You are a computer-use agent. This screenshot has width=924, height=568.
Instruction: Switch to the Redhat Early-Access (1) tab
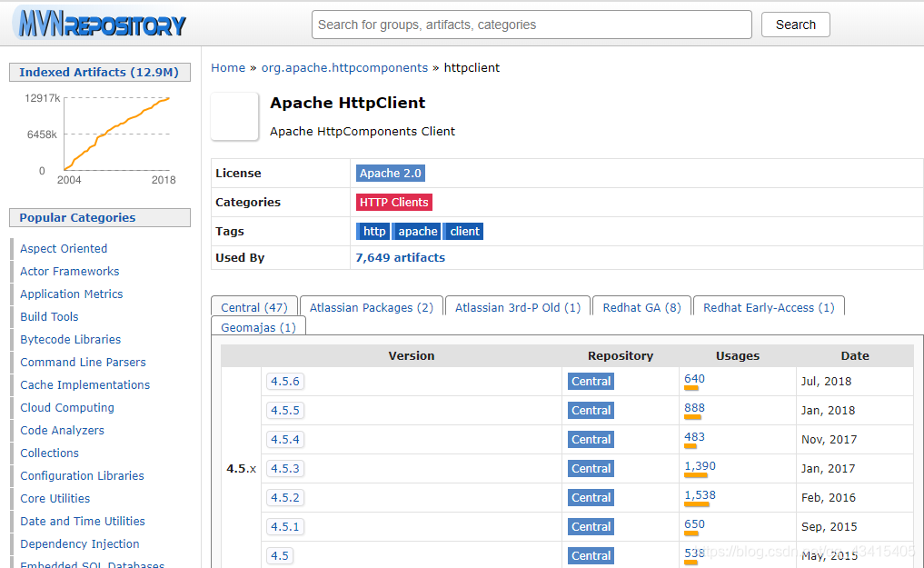(769, 307)
